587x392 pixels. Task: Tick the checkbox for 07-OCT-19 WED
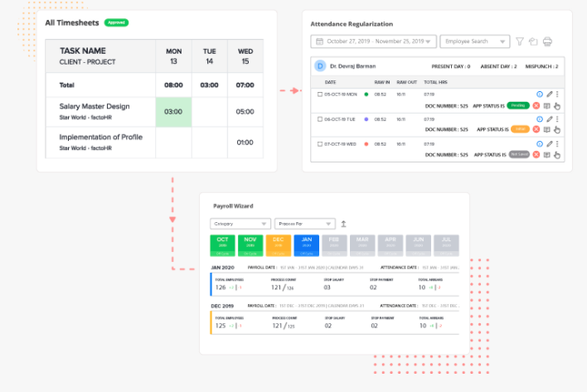(x=320, y=144)
